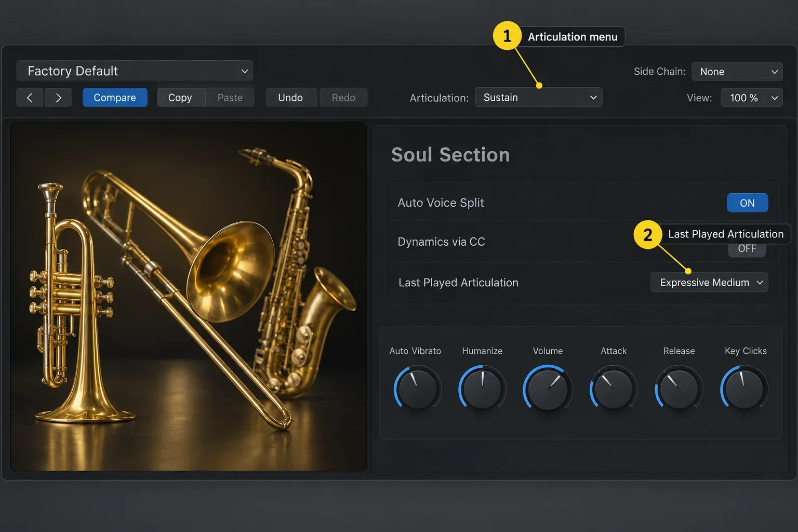Screen dimensions: 798x532
Task: Open the View 100 % dropdown
Action: pyautogui.click(x=752, y=98)
